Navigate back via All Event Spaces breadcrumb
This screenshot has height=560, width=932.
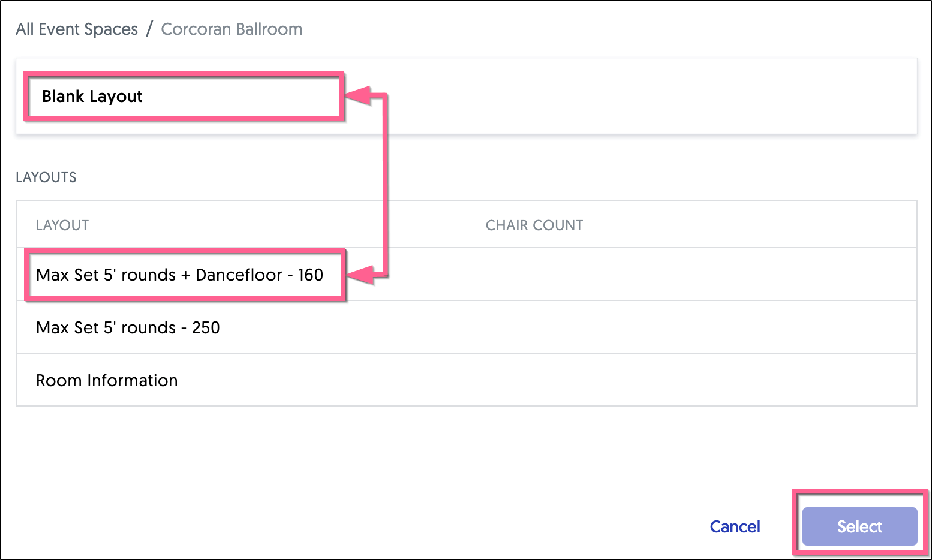pyautogui.click(x=77, y=29)
